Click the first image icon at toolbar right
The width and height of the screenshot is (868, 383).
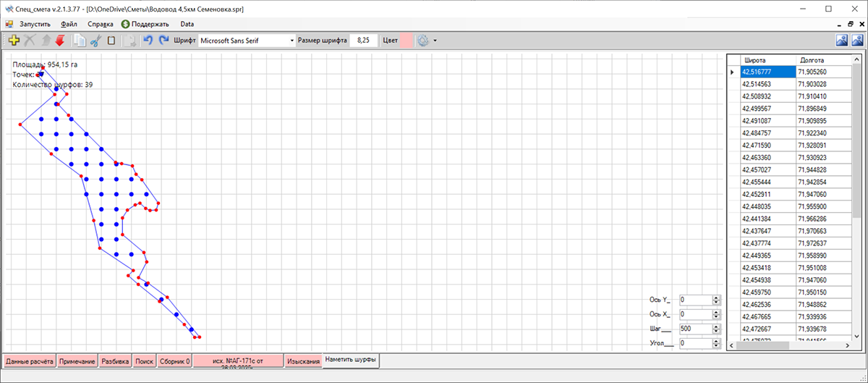pos(842,41)
